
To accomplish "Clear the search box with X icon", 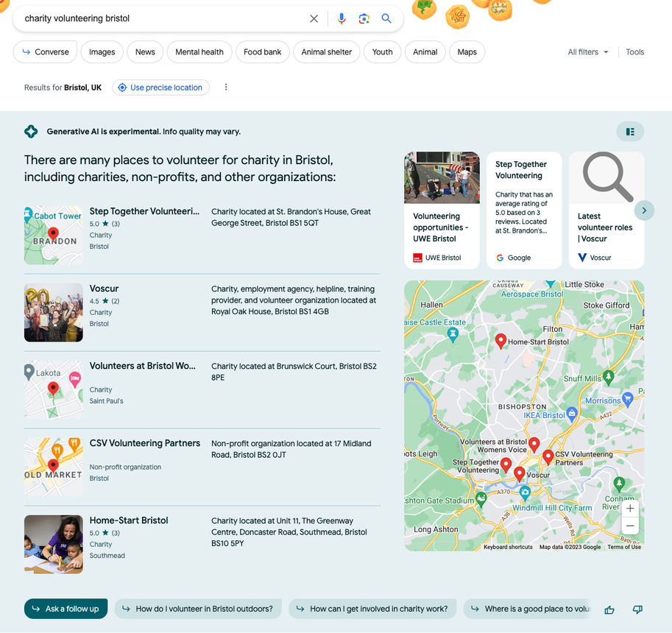I will (x=314, y=18).
